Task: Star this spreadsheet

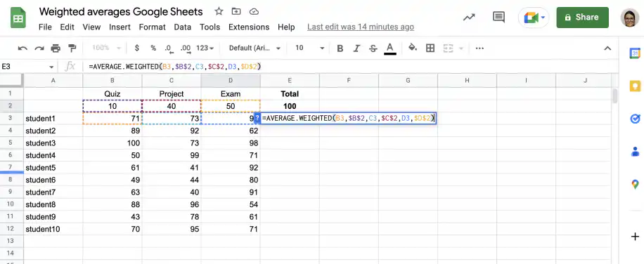Action: point(219,11)
